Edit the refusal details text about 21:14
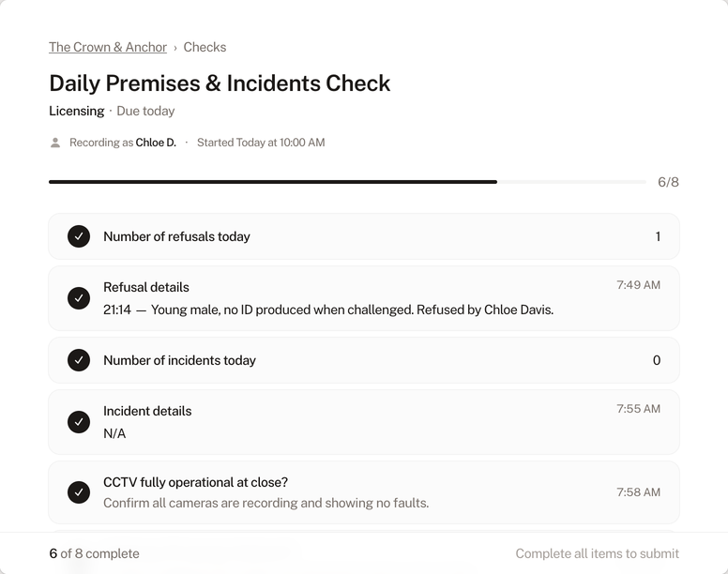Viewport: 728px width, 574px height. pos(328,310)
